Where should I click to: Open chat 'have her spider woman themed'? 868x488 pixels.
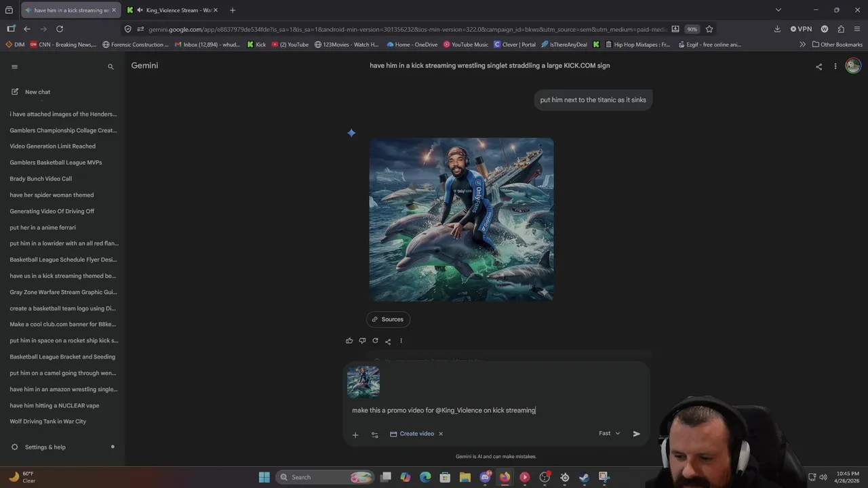tap(52, 195)
